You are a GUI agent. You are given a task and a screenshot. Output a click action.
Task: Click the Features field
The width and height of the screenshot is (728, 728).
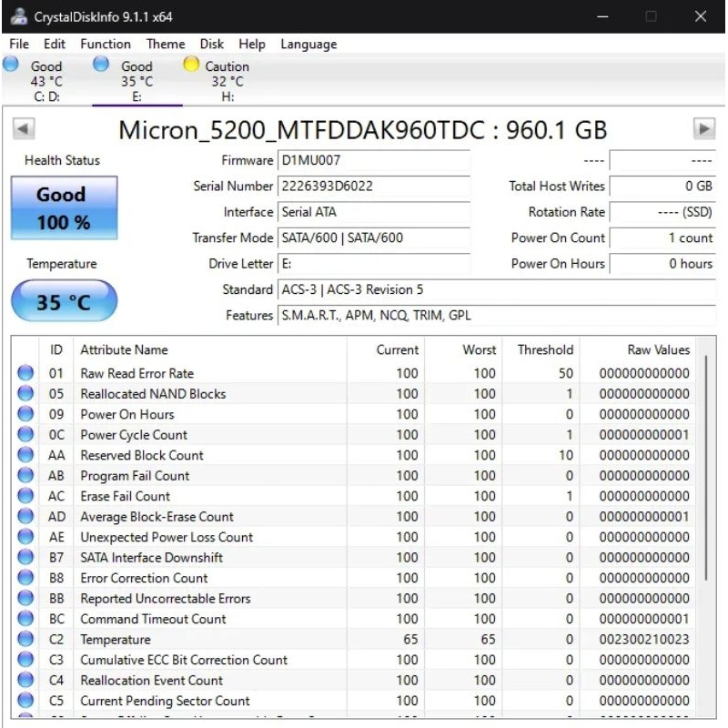(496, 316)
